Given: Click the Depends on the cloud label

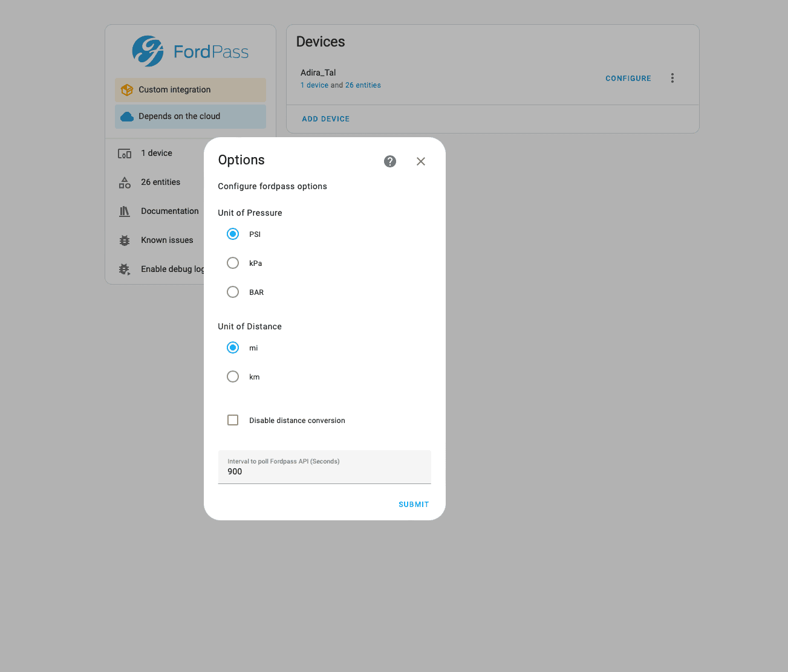Looking at the screenshot, I should [180, 117].
